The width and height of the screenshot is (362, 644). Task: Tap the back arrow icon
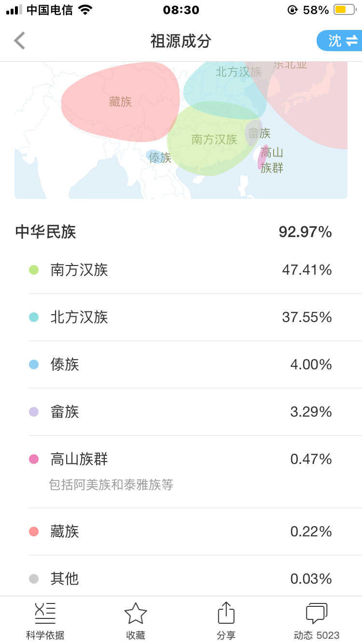pos(20,41)
